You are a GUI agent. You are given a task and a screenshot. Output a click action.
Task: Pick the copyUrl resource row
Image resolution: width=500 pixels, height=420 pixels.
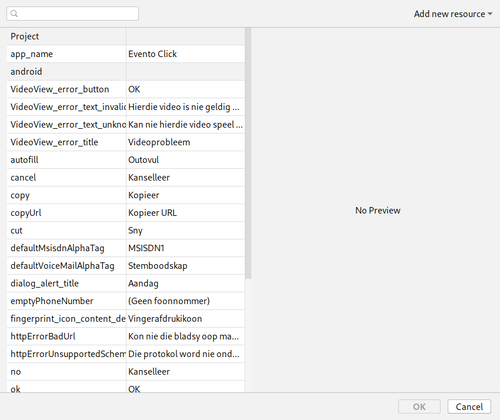point(126,213)
